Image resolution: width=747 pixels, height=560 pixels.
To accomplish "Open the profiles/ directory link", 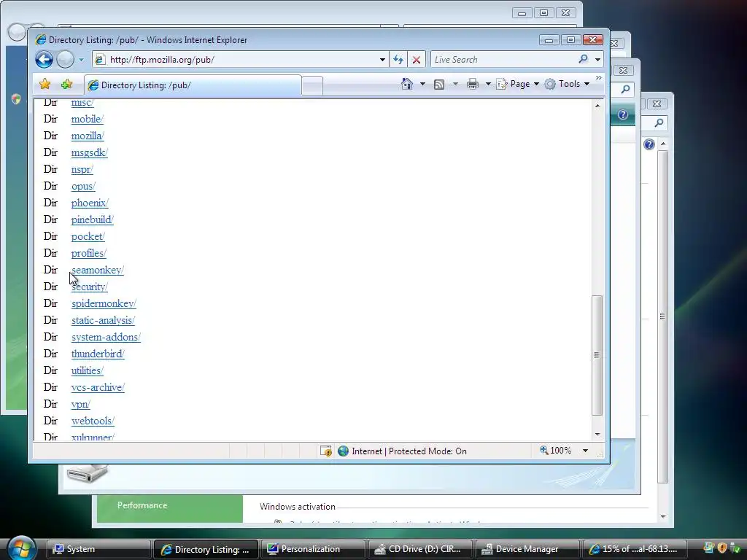I will tap(88, 253).
